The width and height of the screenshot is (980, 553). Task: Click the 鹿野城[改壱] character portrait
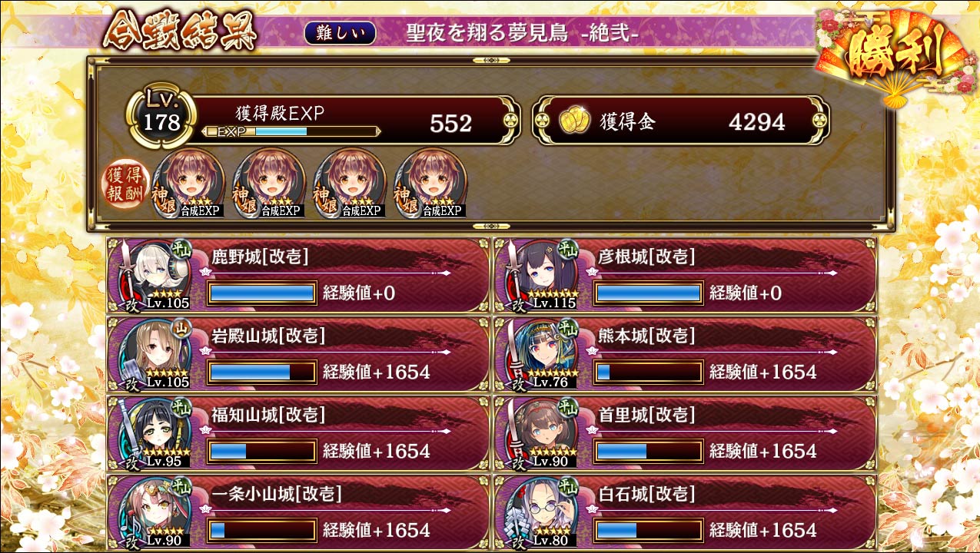tap(153, 275)
